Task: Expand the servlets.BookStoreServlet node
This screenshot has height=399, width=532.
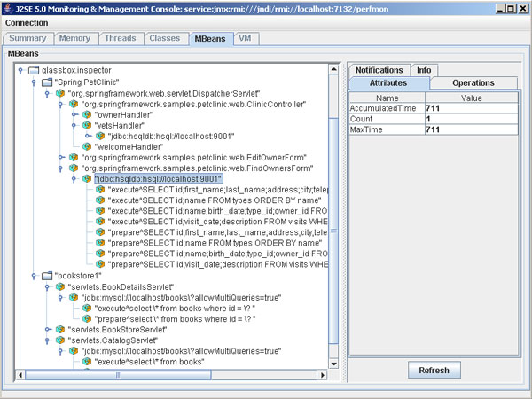Action: tap(47, 329)
